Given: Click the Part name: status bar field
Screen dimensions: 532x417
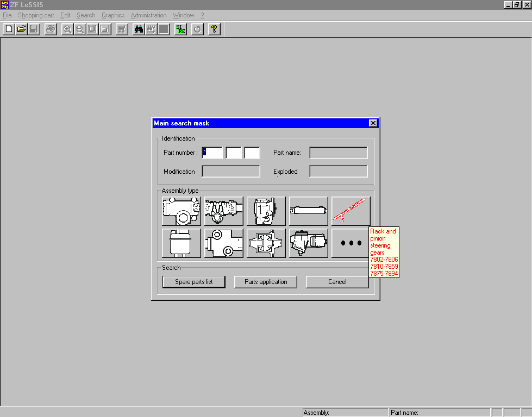Looking at the screenshot, I should [x=440, y=413].
